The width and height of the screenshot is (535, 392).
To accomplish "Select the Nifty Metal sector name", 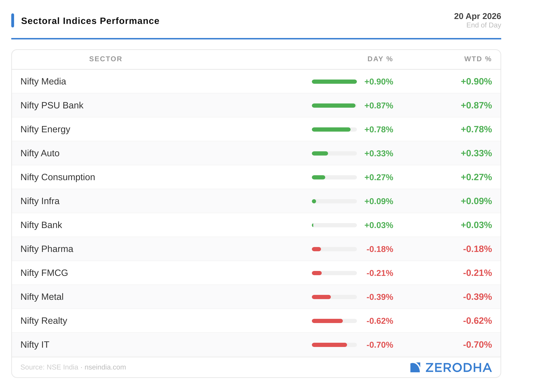I will (x=42, y=297).
